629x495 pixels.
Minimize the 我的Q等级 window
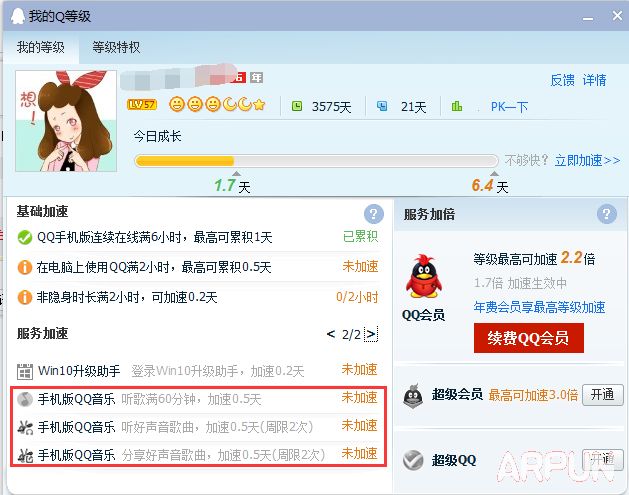588,19
